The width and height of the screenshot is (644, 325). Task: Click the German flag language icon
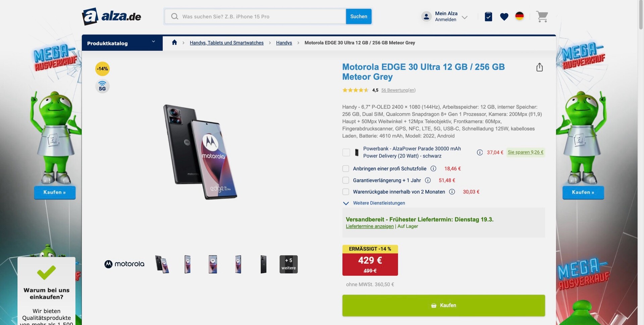coord(519,16)
